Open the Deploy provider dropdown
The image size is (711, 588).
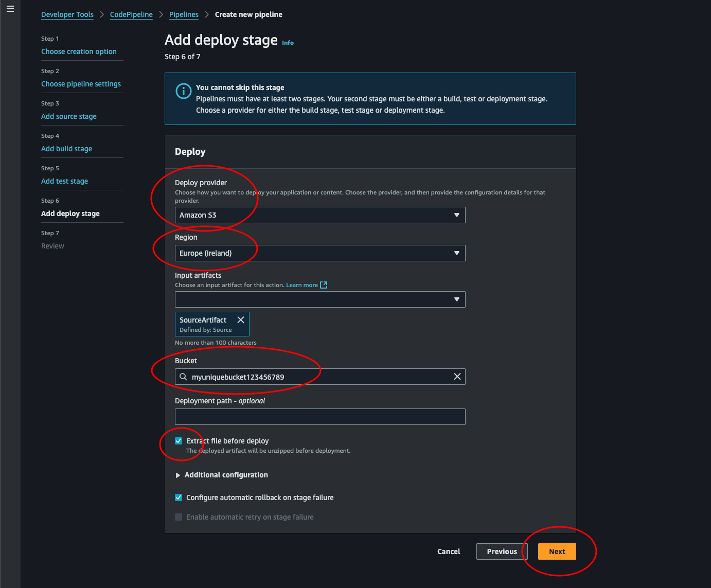[x=319, y=215]
